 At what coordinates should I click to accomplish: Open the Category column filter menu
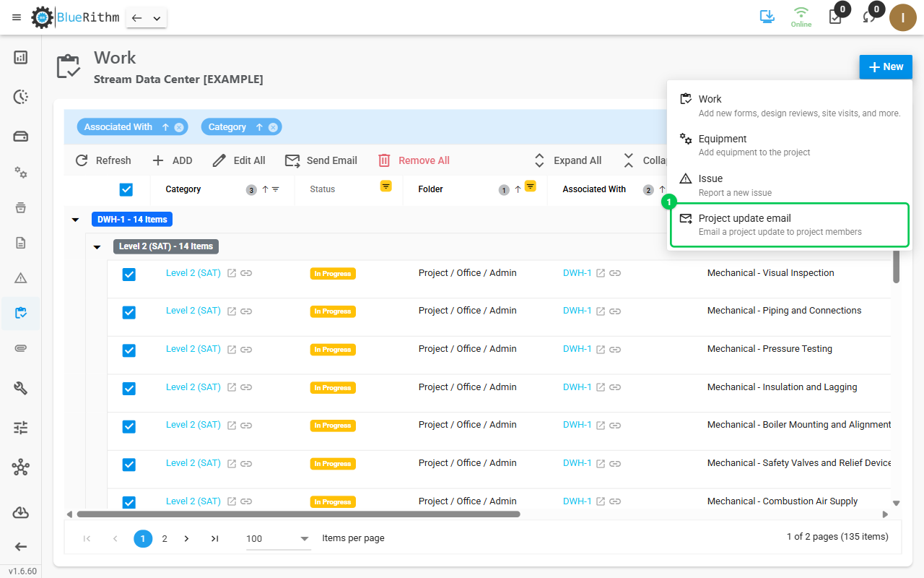pyautogui.click(x=275, y=189)
